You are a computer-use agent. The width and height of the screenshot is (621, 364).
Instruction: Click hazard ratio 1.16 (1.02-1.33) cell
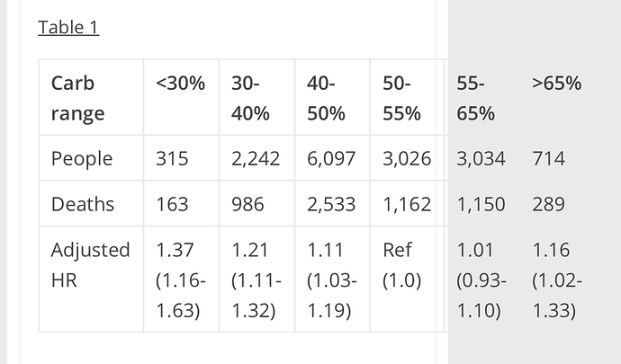[557, 279]
